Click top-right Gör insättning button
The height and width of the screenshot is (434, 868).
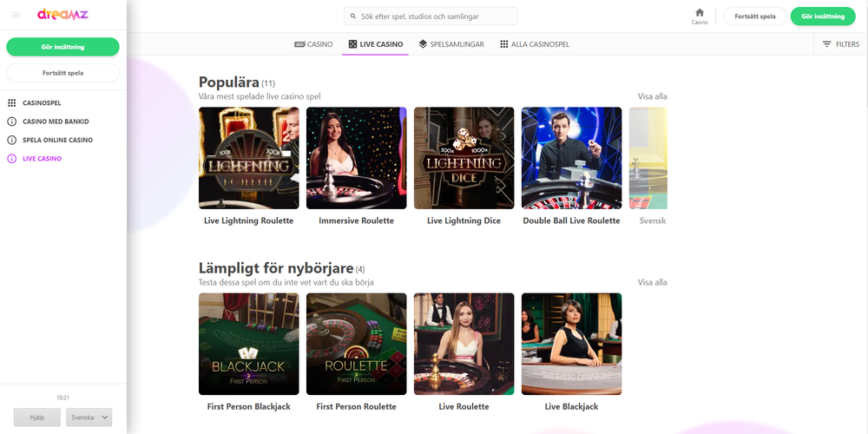coord(823,16)
